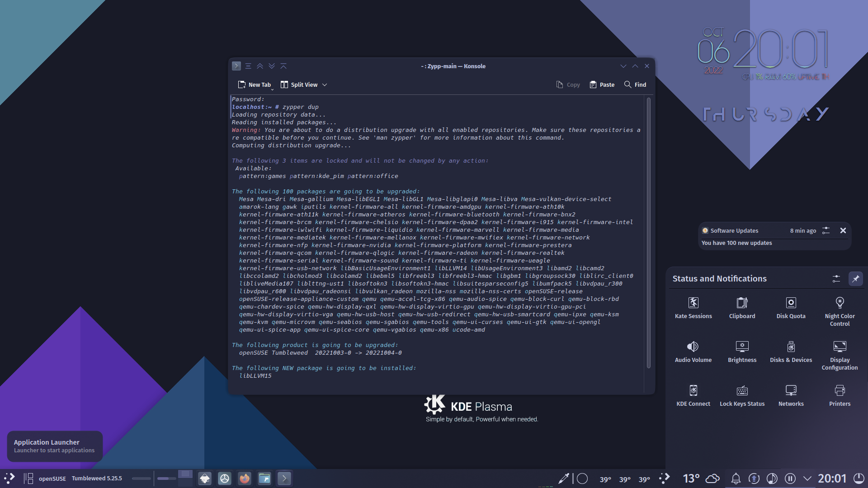The height and width of the screenshot is (488, 868).
Task: Open the weather cloud widget in the panel
Action: pyautogui.click(x=712, y=478)
